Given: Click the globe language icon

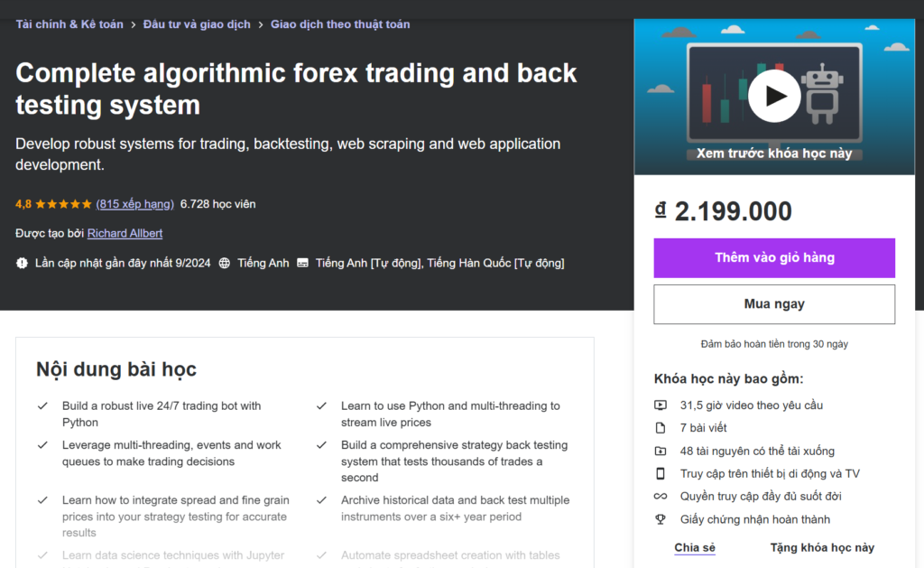Looking at the screenshot, I should (x=225, y=263).
